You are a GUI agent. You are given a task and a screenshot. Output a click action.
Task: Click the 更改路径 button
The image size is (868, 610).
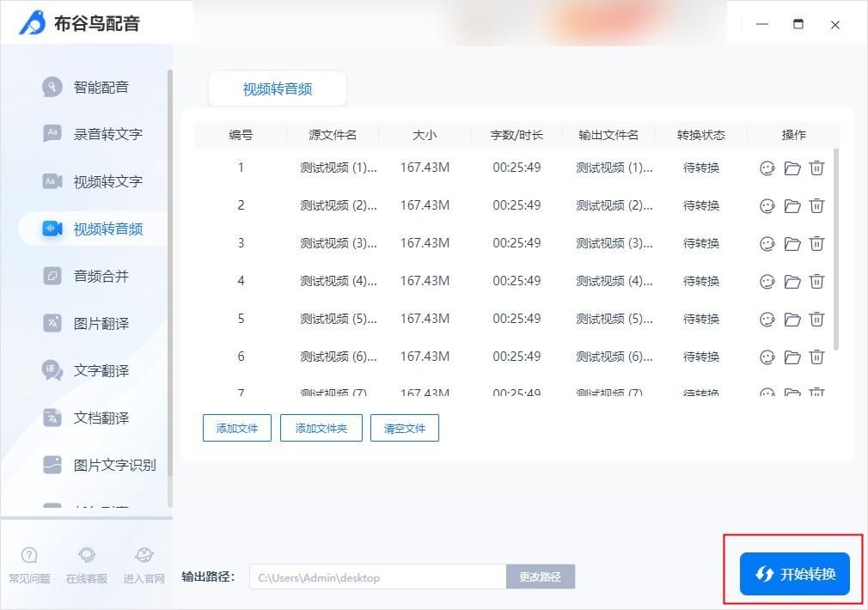tap(541, 576)
